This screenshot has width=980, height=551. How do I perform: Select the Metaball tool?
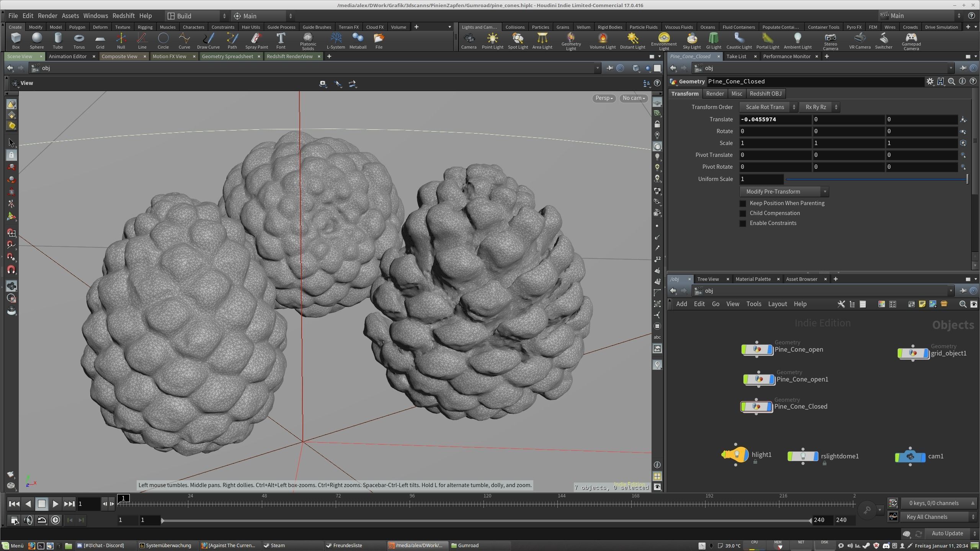pos(358,41)
